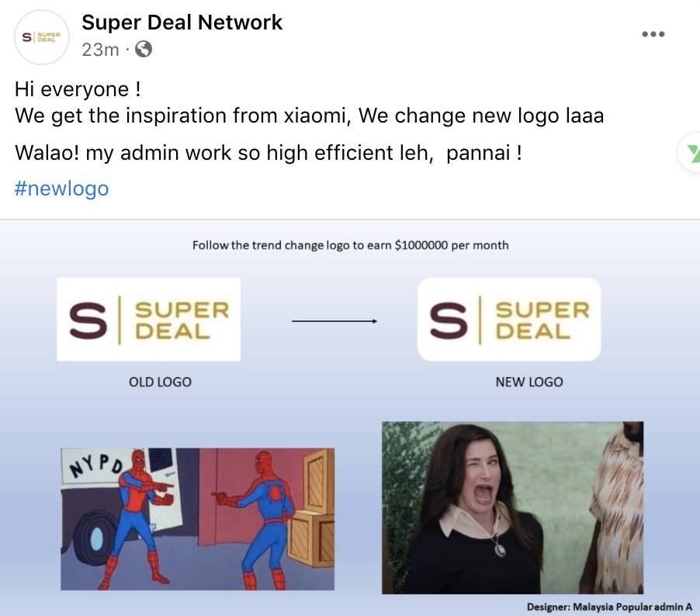Screen dimensions: 700x616
Task: Click the NEW LOGO label
Action: (529, 382)
